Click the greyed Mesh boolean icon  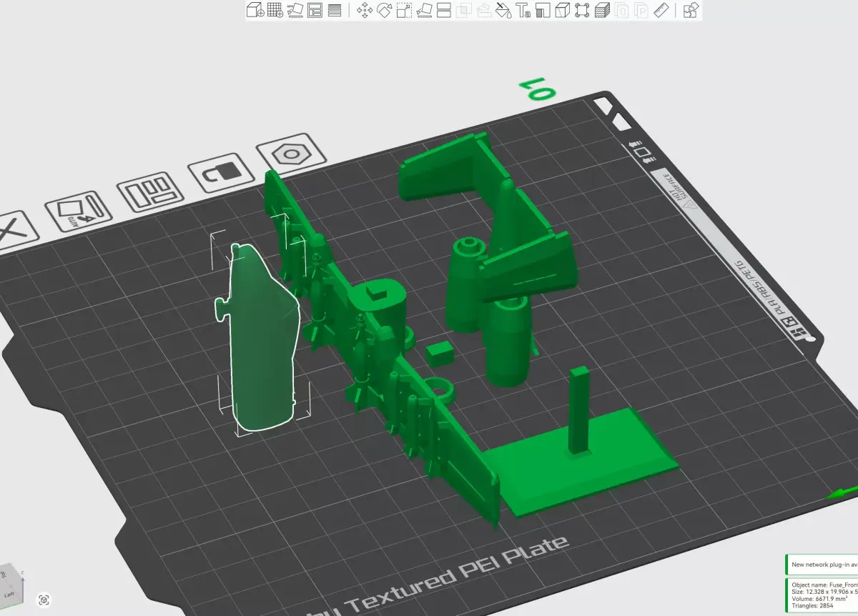(463, 10)
